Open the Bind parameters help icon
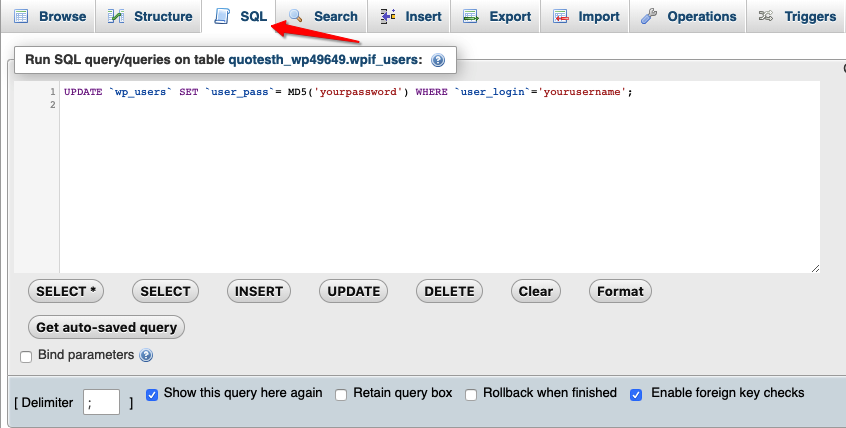846x428 pixels. click(146, 355)
